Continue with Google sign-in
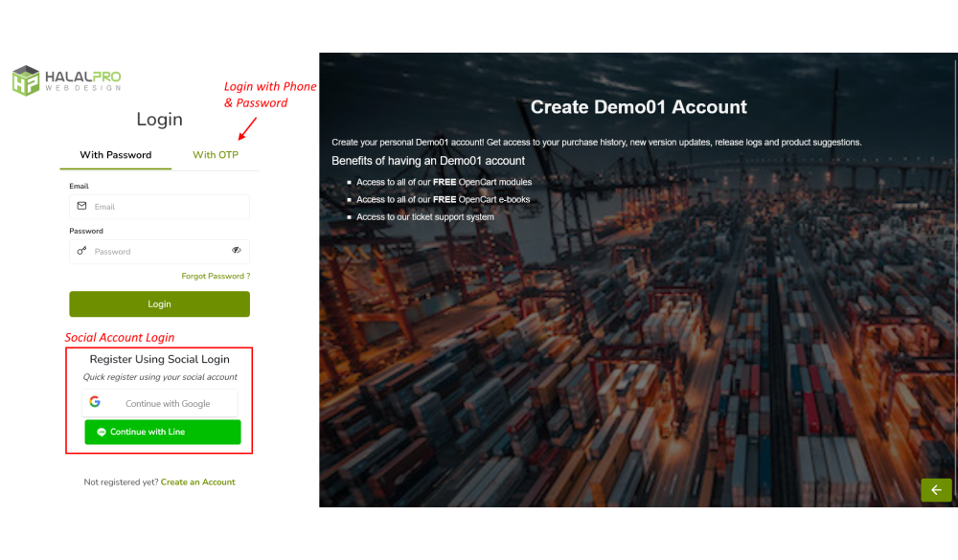This screenshot has width=958, height=560. tap(160, 403)
